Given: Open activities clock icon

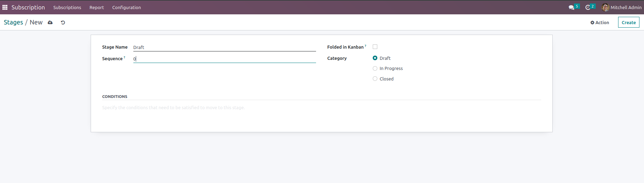Looking at the screenshot, I should (588, 7).
